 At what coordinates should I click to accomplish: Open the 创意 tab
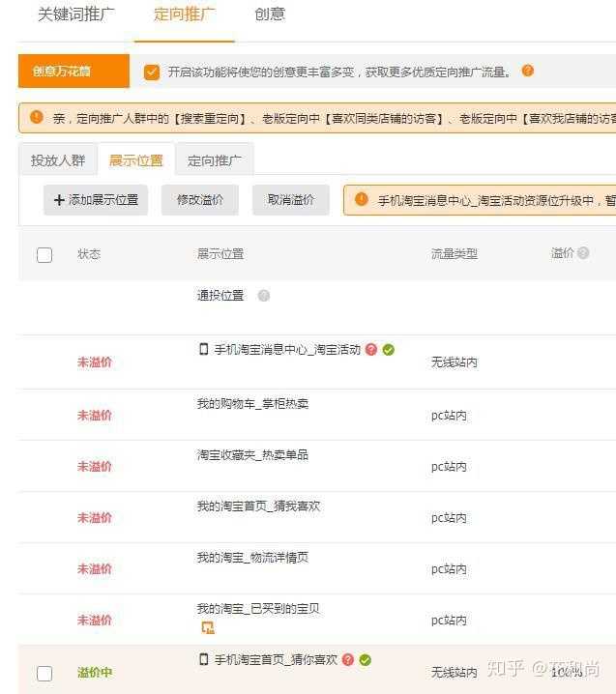click(x=270, y=14)
